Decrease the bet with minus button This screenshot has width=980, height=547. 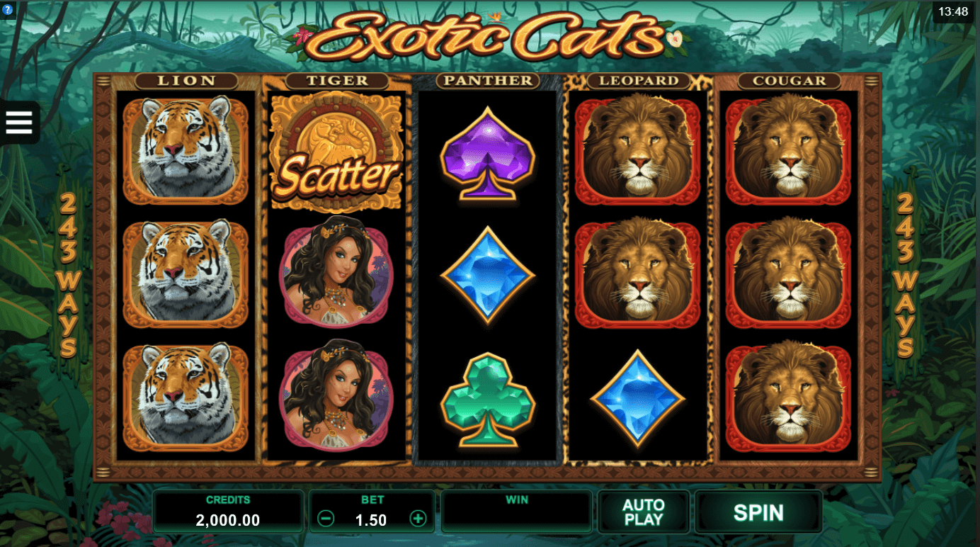326,519
